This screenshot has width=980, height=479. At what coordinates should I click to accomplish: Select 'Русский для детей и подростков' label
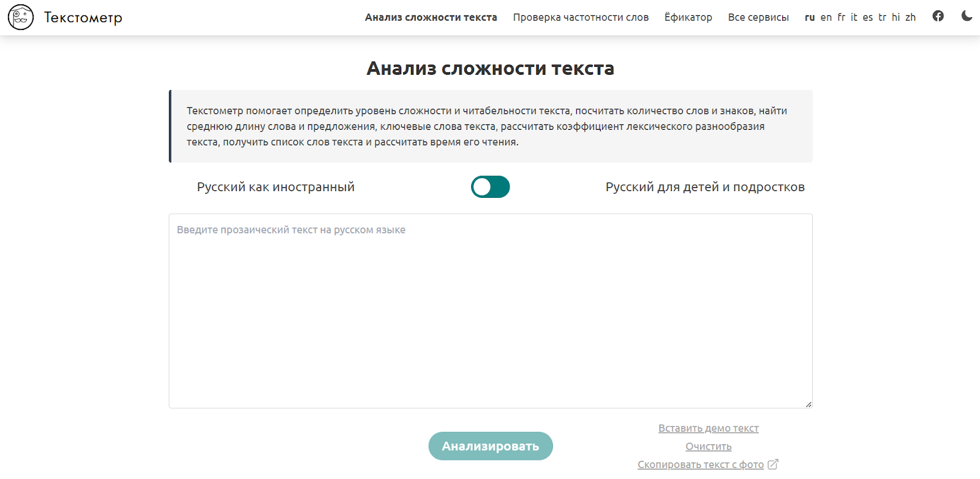click(x=704, y=187)
